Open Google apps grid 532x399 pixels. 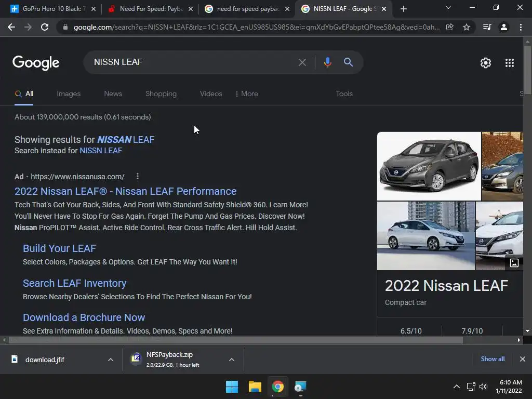tap(510, 63)
